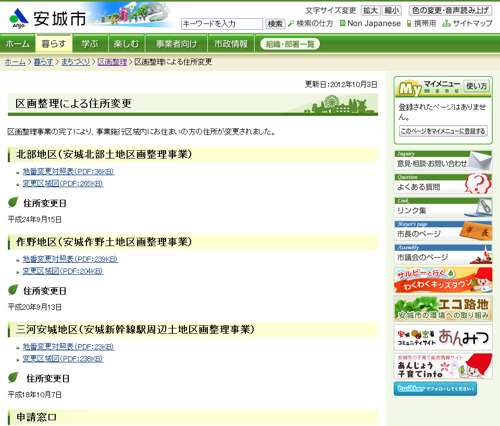The height and width of the screenshot is (426, 500).
Task: Open わくわくキッズタウン banner
Action: coord(443,280)
